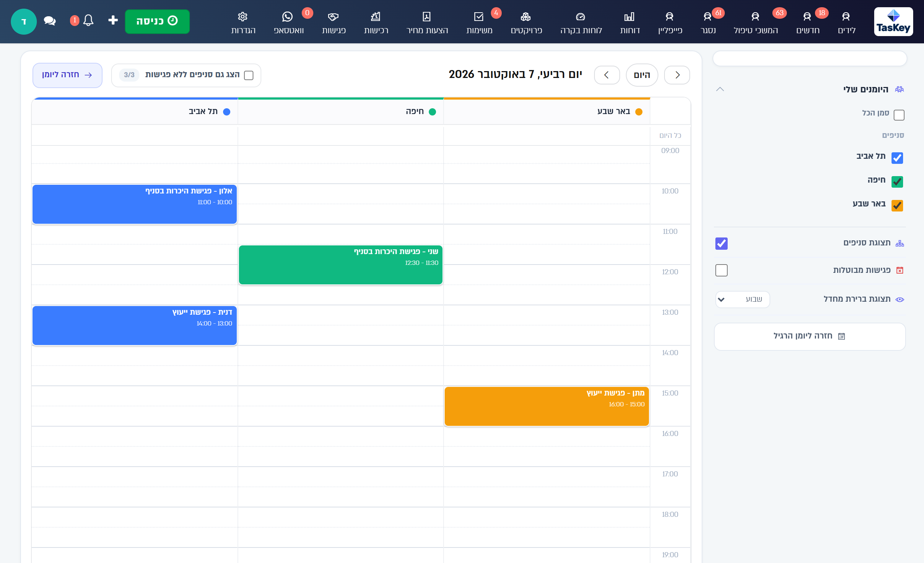
Task: Open the price quotes (הצעות מחיר) icon
Action: click(x=427, y=17)
